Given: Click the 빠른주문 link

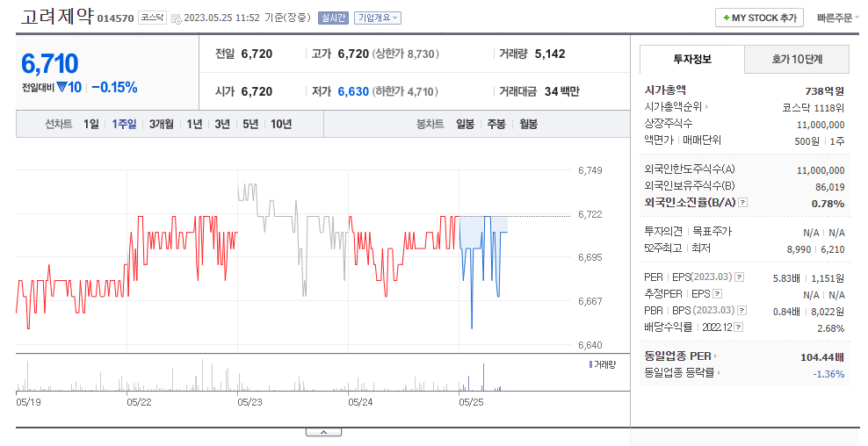Looking at the screenshot, I should tap(835, 18).
